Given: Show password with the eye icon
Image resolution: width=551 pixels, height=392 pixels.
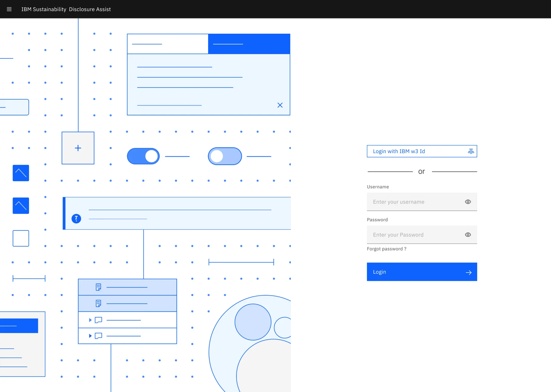Looking at the screenshot, I should [x=468, y=235].
